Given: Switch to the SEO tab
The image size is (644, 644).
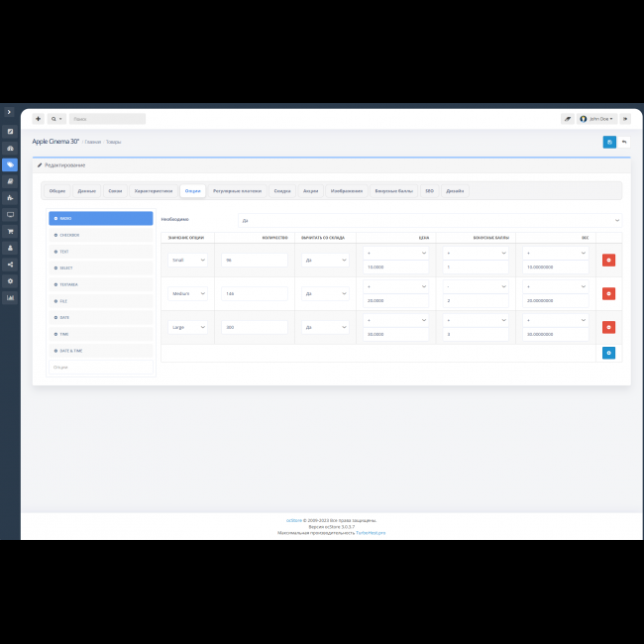Looking at the screenshot, I should (x=429, y=190).
